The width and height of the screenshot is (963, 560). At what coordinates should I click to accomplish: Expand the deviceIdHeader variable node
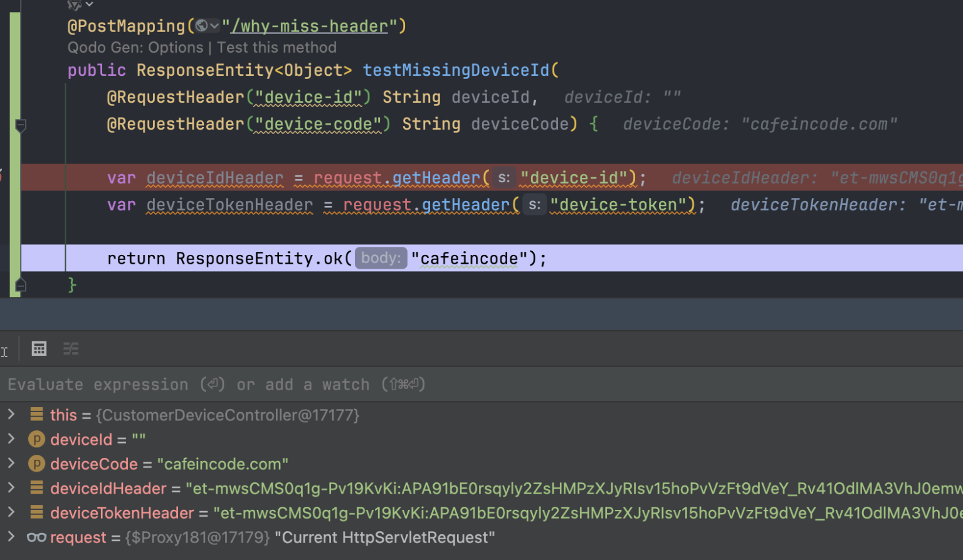click(11, 488)
